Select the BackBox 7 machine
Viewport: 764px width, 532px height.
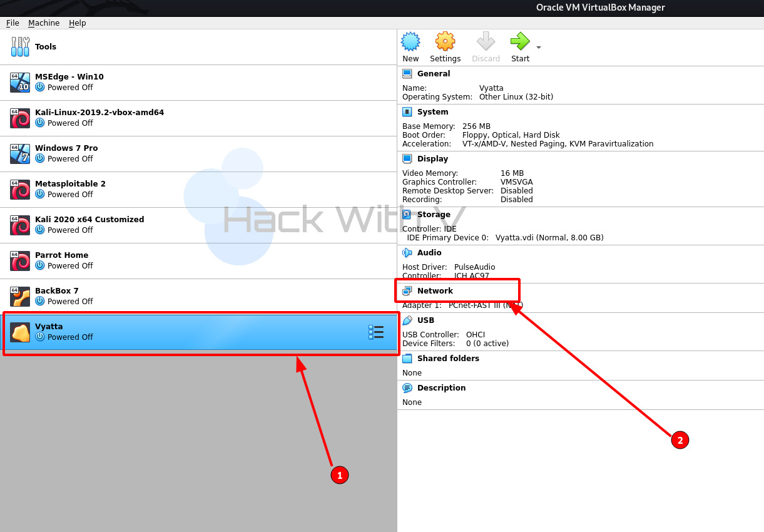click(x=198, y=297)
